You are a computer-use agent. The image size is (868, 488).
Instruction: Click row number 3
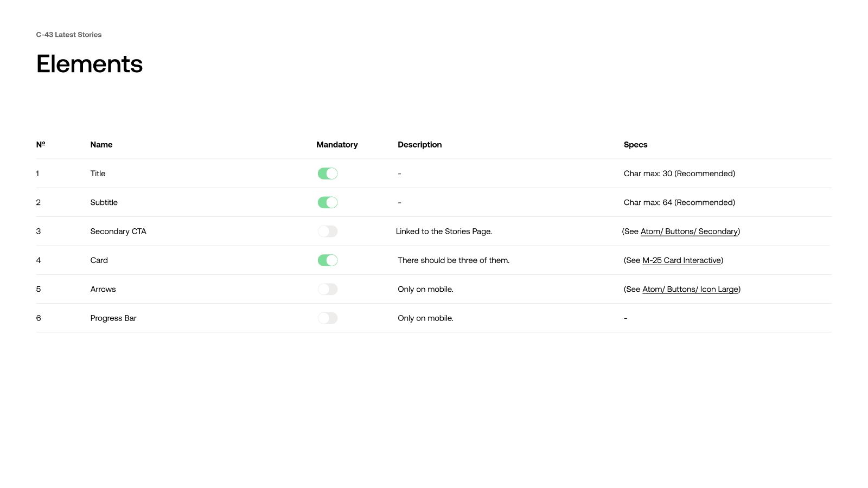tap(38, 232)
